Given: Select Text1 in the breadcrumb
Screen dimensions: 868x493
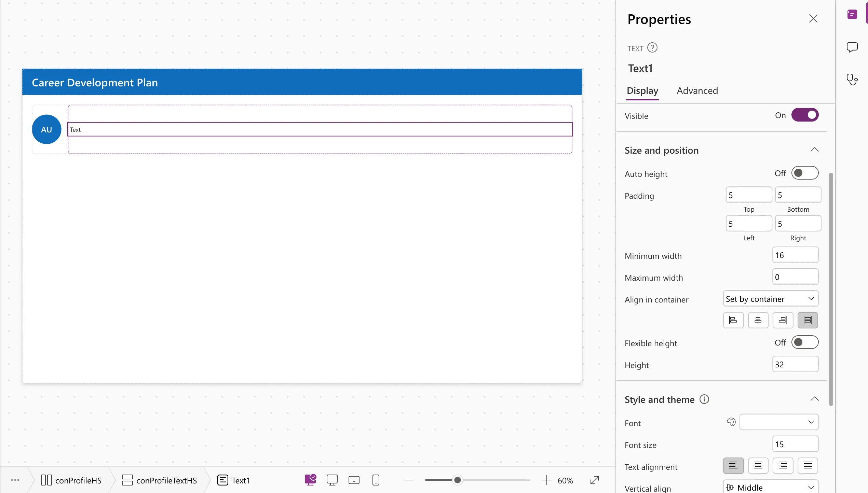Looking at the screenshot, I should point(234,480).
